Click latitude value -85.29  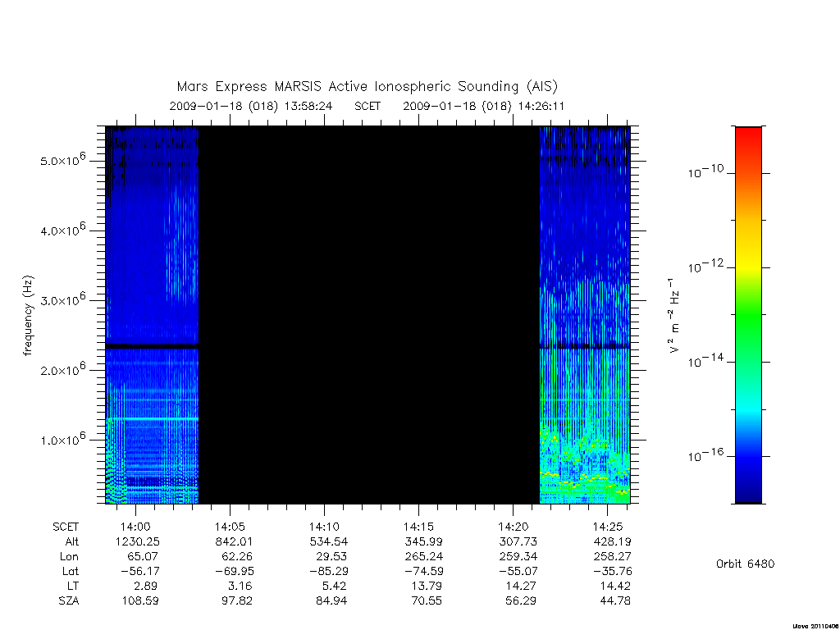pos(327,571)
